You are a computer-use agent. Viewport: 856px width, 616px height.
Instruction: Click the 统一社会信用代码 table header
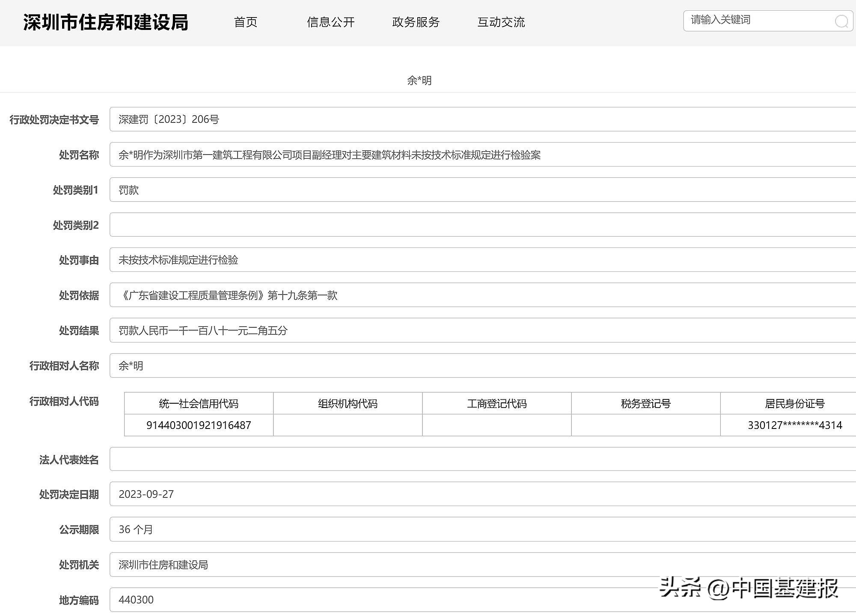(x=198, y=403)
